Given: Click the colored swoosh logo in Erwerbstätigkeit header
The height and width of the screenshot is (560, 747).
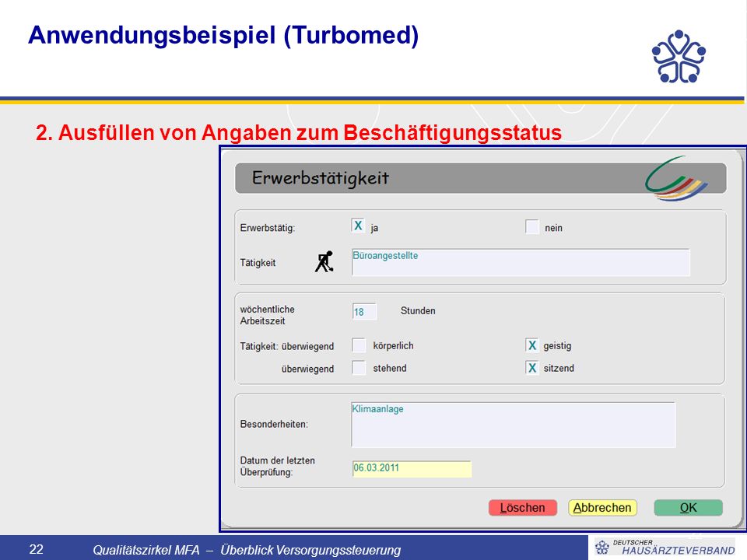Looking at the screenshot, I should [676, 179].
